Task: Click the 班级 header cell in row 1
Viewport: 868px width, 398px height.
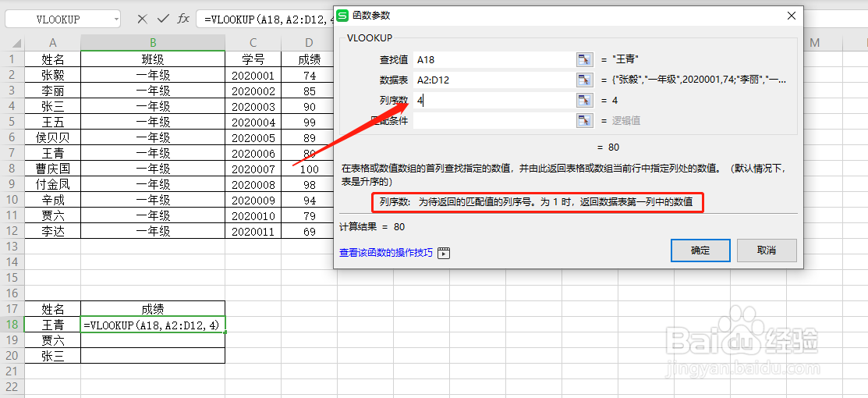Action: pos(153,59)
